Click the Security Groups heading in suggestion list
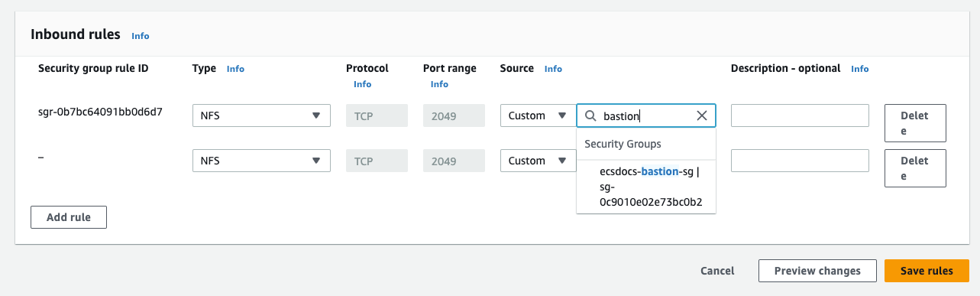This screenshot has width=980, height=296. (x=623, y=144)
